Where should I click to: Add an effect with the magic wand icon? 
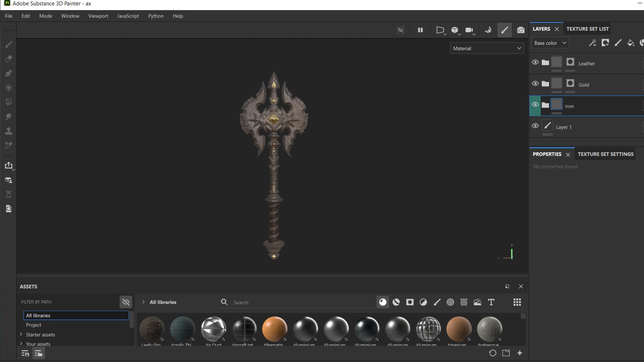(x=593, y=43)
